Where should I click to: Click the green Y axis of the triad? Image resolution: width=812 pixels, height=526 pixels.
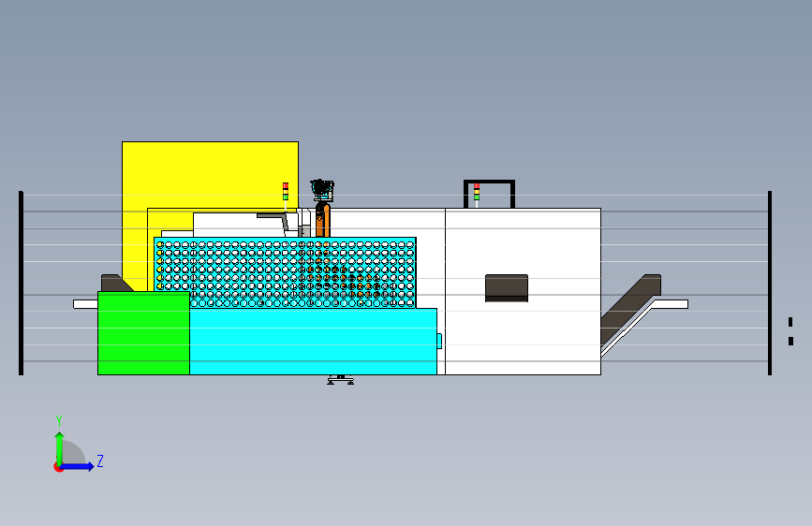pyautogui.click(x=60, y=449)
